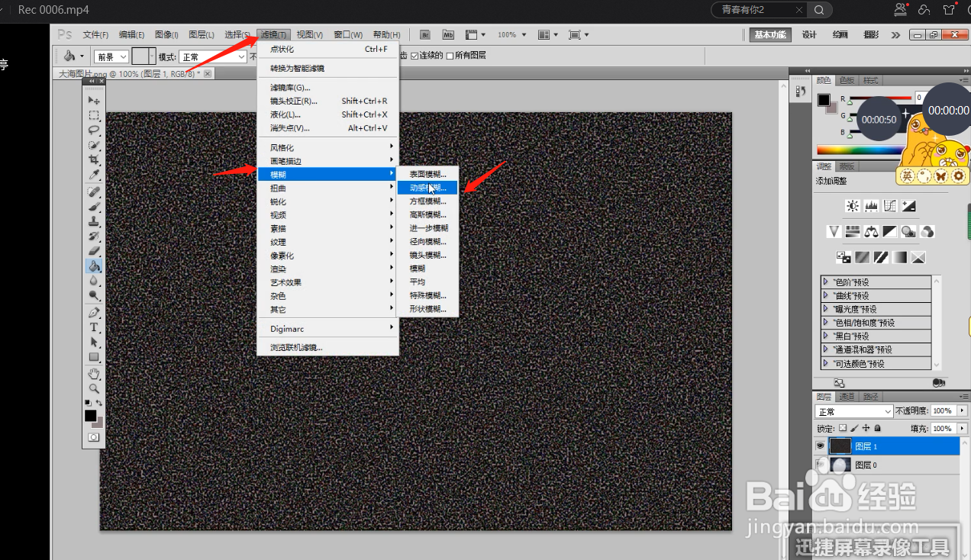Select the Pen tool
The width and height of the screenshot is (971, 560).
[x=94, y=313]
